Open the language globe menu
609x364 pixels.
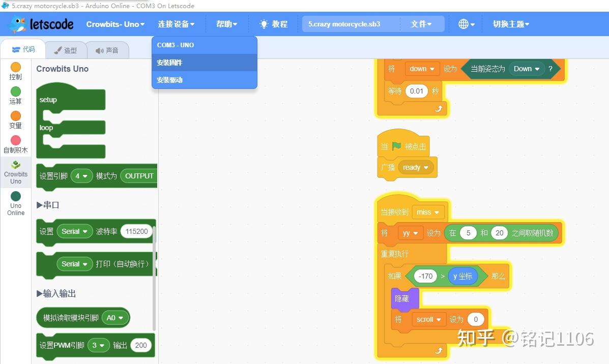[x=465, y=23]
